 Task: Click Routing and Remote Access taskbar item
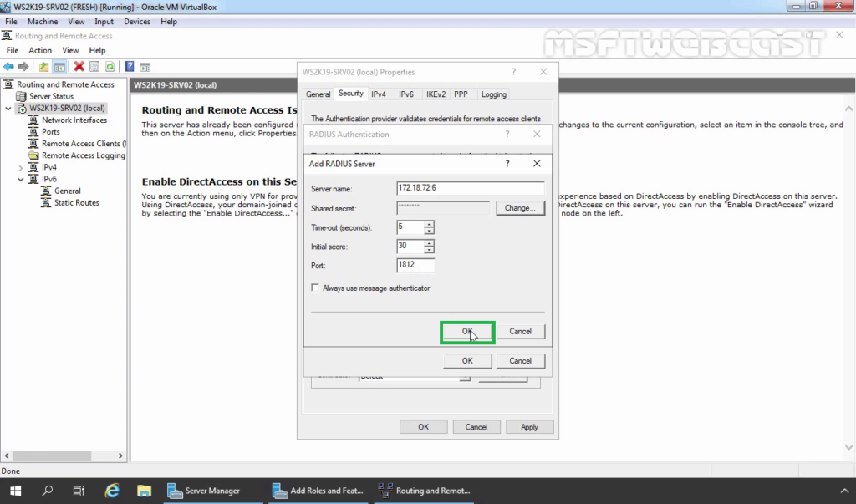[x=424, y=491]
